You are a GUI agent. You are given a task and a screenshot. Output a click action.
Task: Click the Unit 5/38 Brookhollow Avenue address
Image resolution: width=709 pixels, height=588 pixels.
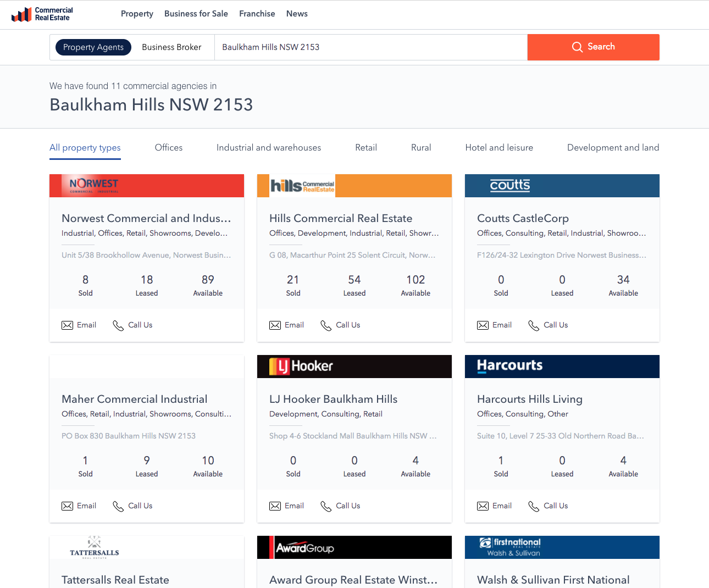tap(146, 255)
